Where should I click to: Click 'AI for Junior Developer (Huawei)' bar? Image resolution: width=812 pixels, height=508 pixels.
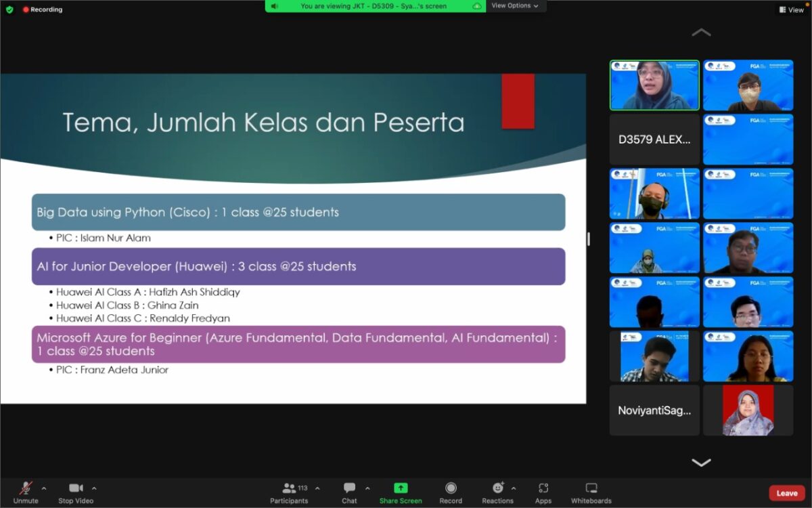point(298,266)
